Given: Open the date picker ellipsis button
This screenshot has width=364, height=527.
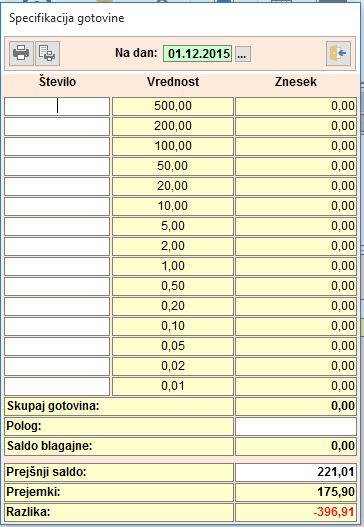Looking at the screenshot, I should [242, 54].
